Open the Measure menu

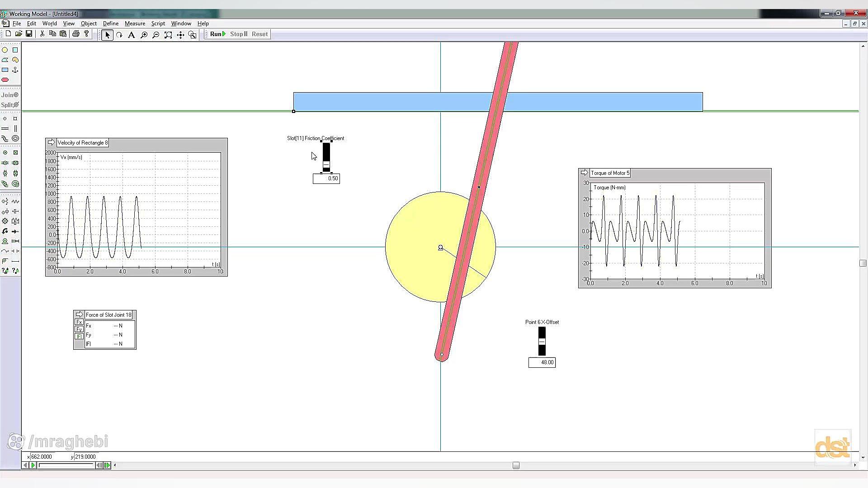135,23
